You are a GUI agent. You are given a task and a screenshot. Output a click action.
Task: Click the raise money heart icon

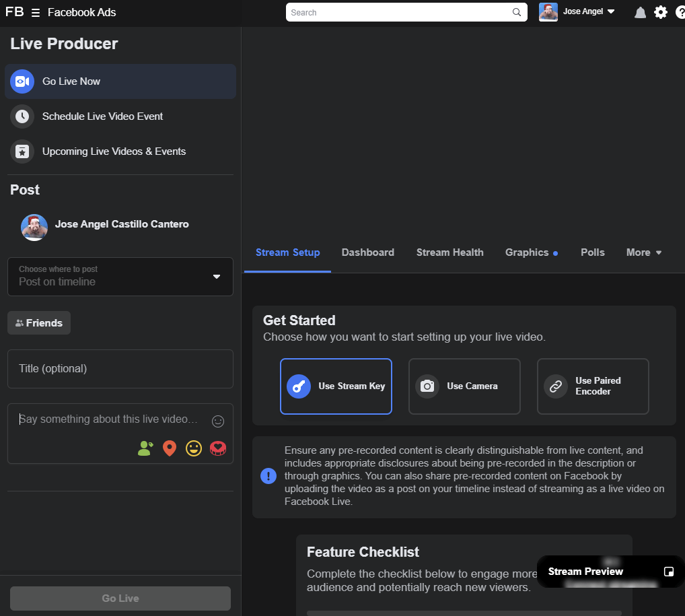(x=217, y=448)
